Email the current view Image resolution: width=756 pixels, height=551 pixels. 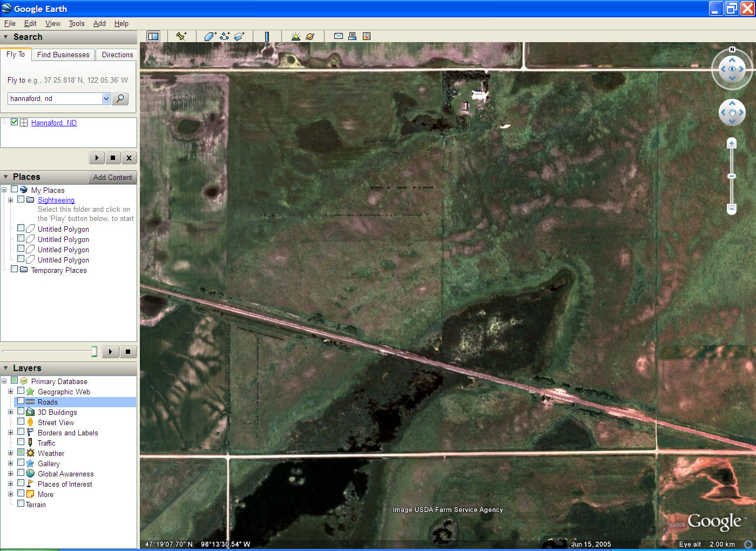click(x=339, y=36)
